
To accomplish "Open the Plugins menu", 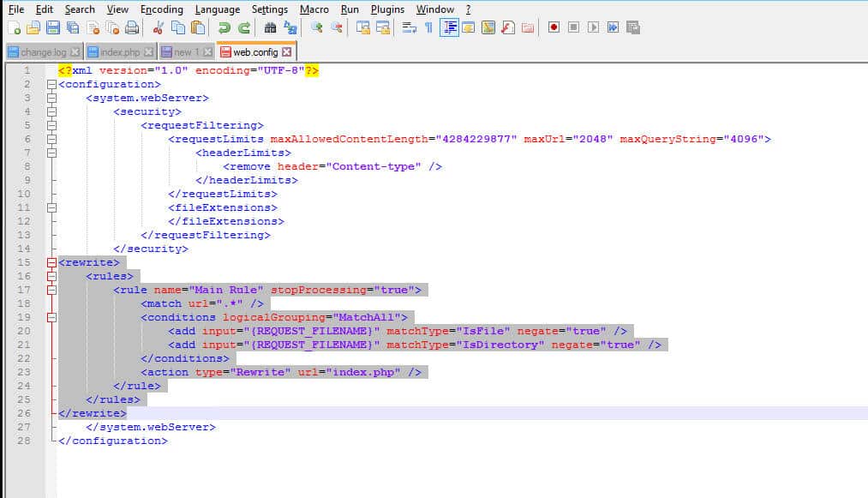I will click(387, 9).
